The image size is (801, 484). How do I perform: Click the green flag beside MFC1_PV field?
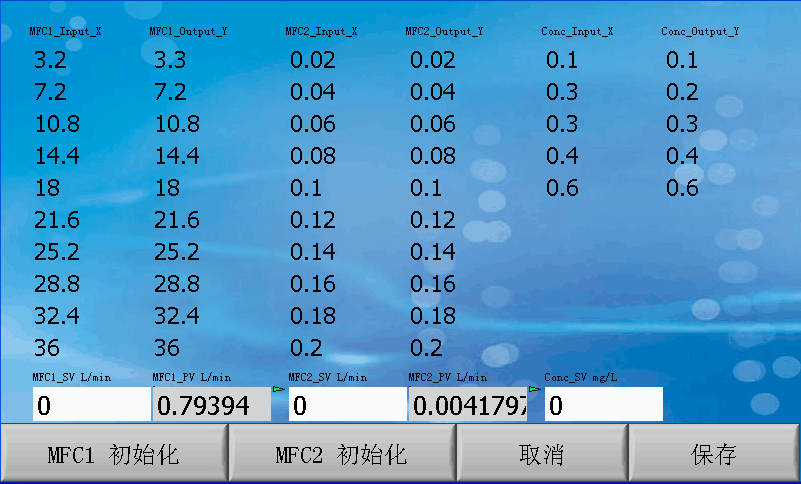tap(278, 389)
